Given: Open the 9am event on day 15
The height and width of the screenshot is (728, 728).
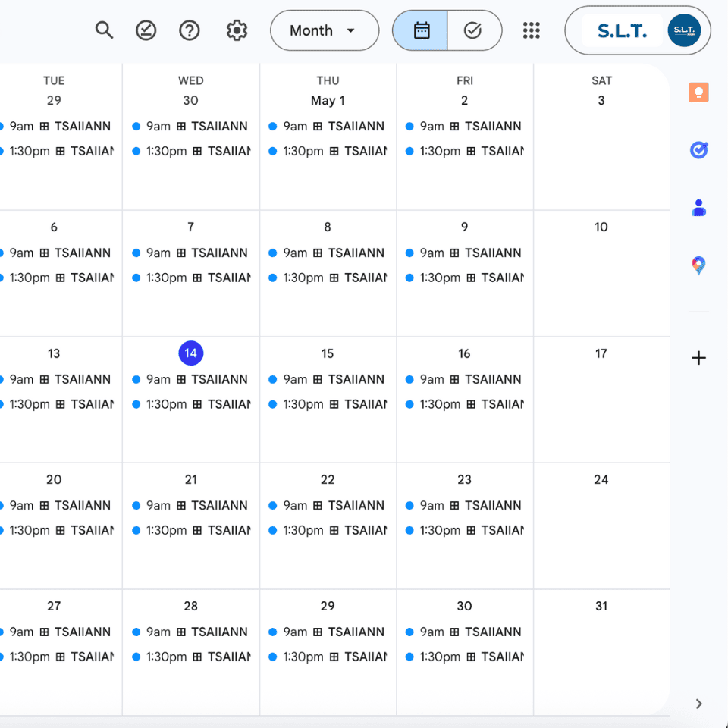Looking at the screenshot, I should (x=328, y=379).
